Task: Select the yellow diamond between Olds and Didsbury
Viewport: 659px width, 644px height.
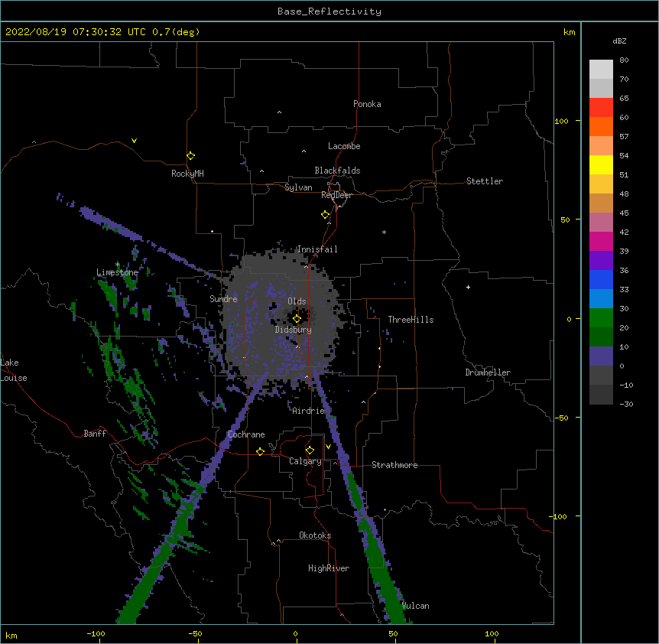Action: pos(297,319)
